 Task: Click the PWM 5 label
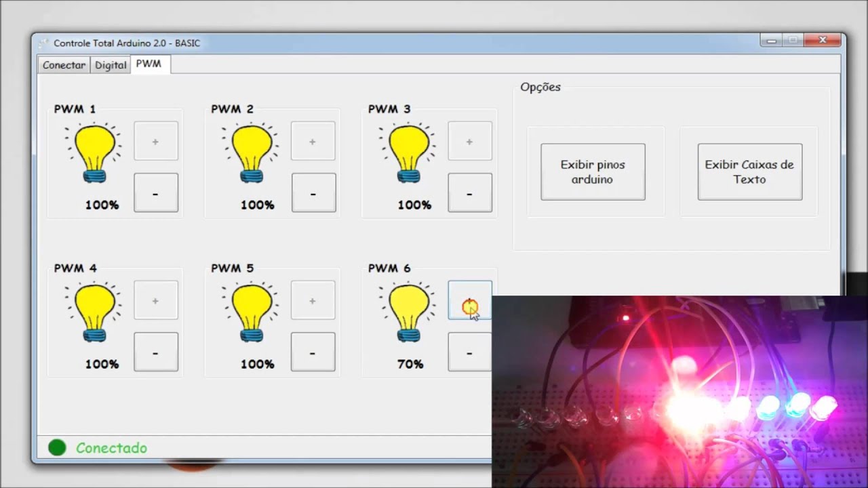click(x=232, y=268)
